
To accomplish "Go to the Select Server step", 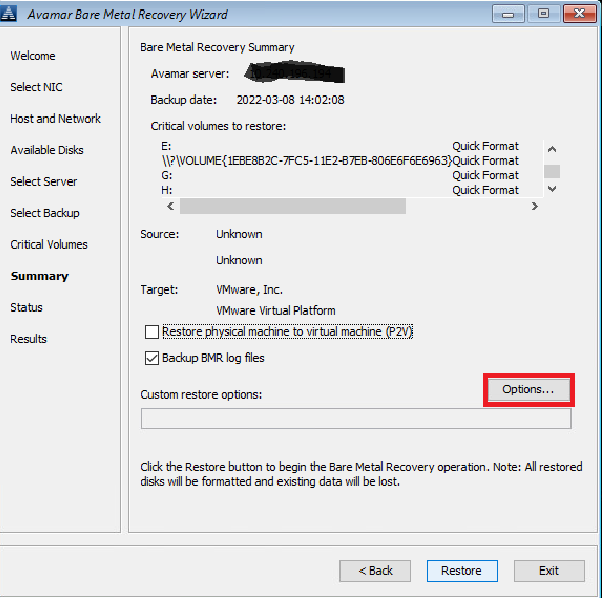I will 43,182.
